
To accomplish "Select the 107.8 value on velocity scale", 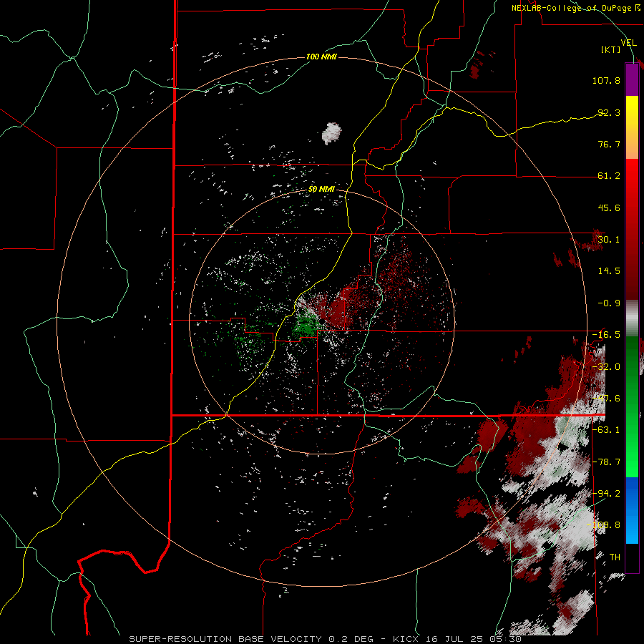I will click(x=606, y=80).
